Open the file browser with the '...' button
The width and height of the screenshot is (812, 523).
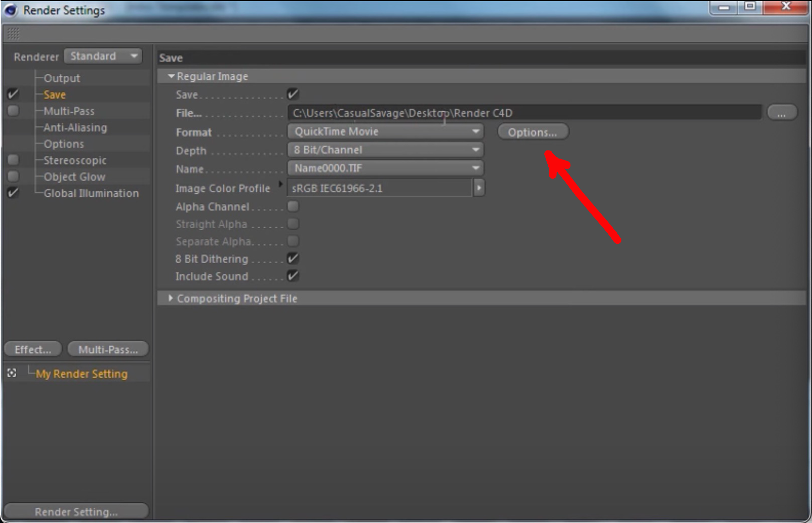click(x=781, y=113)
